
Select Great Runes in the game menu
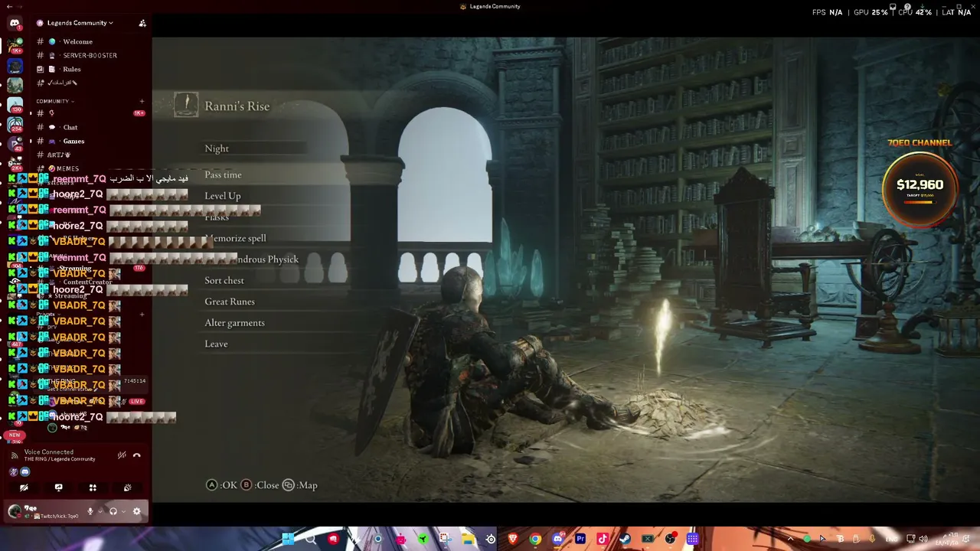click(230, 302)
